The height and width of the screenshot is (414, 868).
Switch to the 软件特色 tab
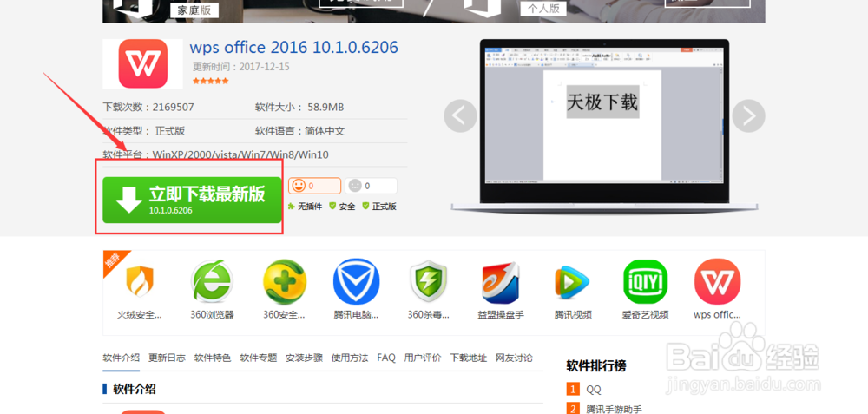click(213, 358)
